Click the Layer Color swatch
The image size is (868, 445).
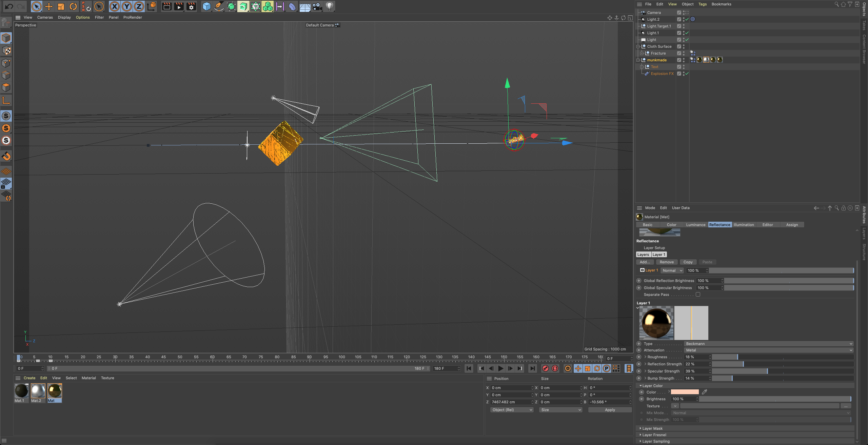coord(685,392)
